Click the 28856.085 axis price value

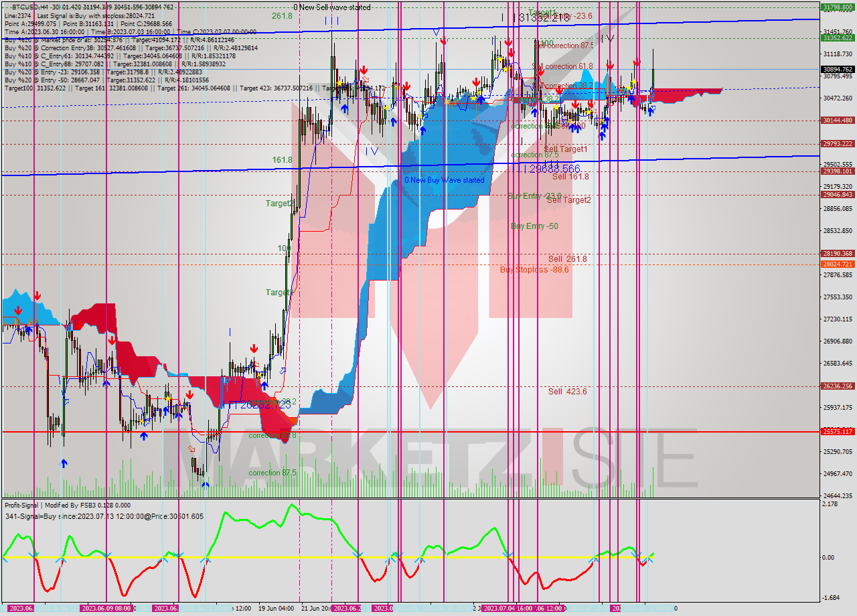click(838, 208)
